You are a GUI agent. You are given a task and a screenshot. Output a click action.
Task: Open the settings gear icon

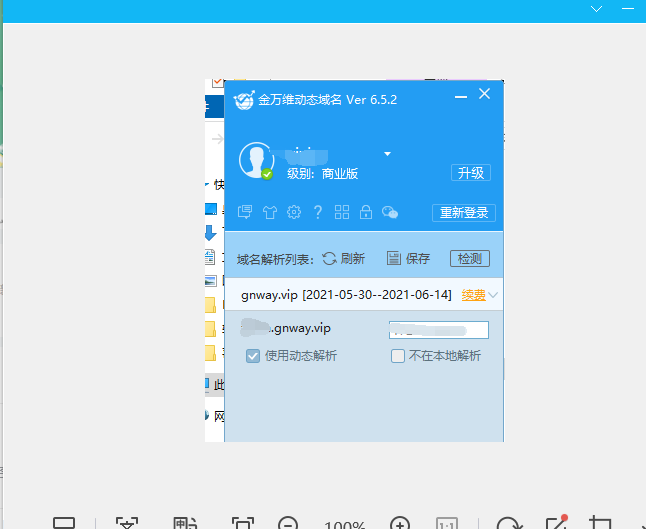pos(294,212)
